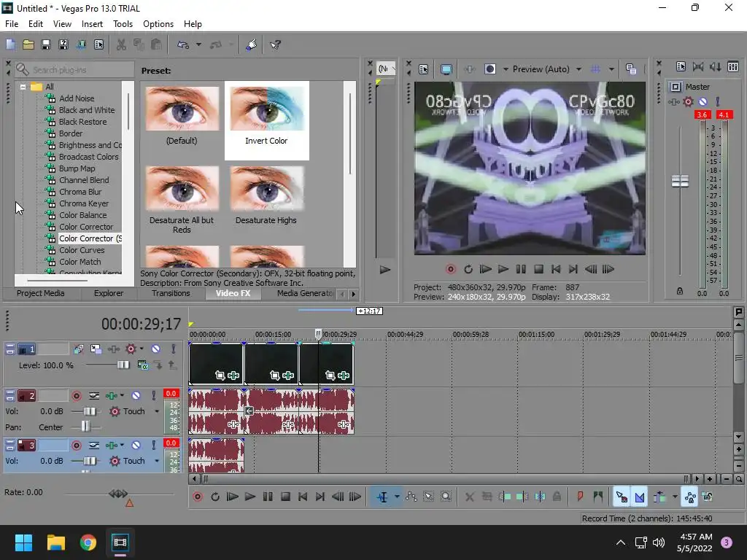Toggle Preview on External Monitor icon
The height and width of the screenshot is (560, 747).
(x=446, y=69)
